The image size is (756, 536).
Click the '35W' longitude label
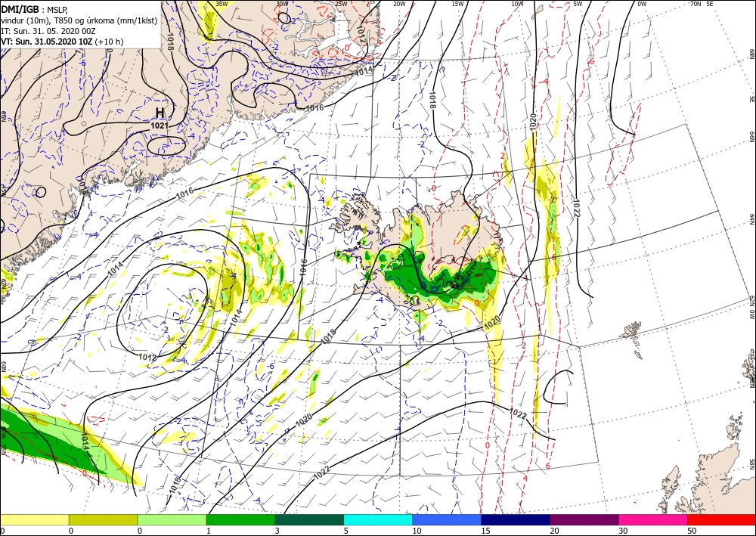click(x=222, y=4)
